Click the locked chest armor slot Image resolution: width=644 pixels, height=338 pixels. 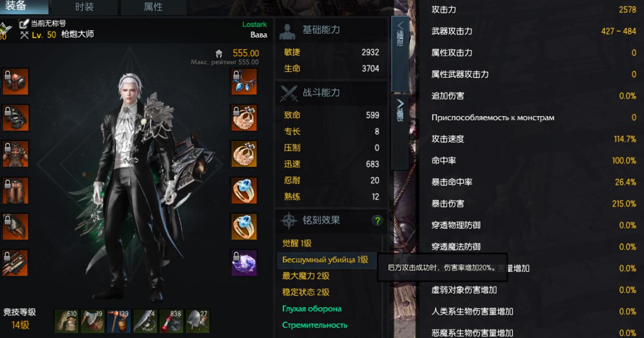[x=16, y=154]
